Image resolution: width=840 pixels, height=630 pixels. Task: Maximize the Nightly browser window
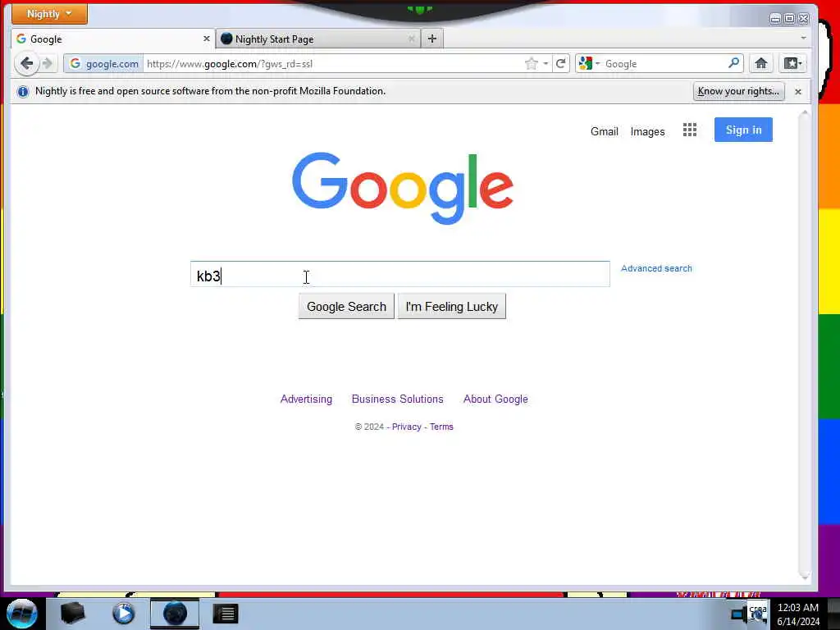789,19
